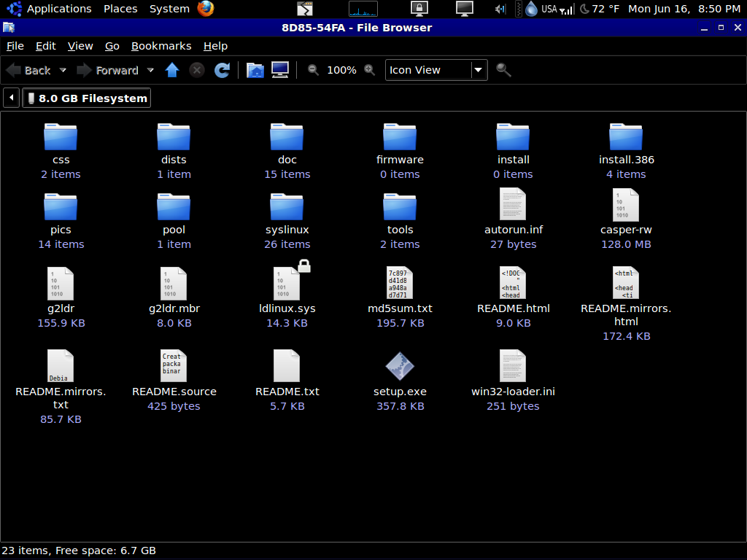The image size is (747, 560).
Task: Open the Help menu
Action: coord(215,46)
